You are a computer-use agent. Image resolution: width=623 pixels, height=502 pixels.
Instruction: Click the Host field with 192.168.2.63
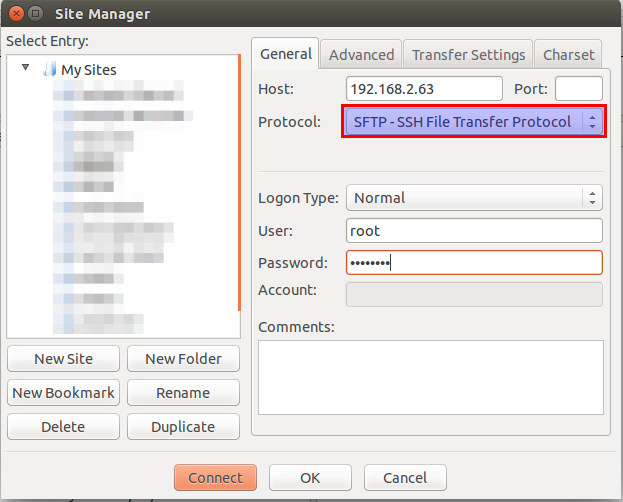tap(424, 89)
